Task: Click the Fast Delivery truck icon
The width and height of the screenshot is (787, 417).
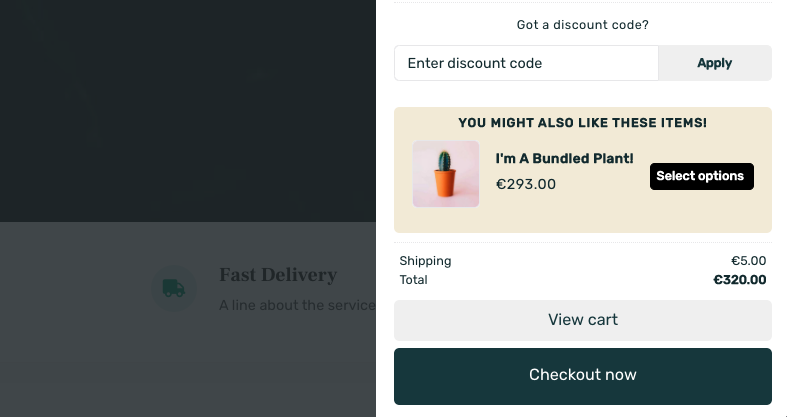Action: tap(174, 289)
